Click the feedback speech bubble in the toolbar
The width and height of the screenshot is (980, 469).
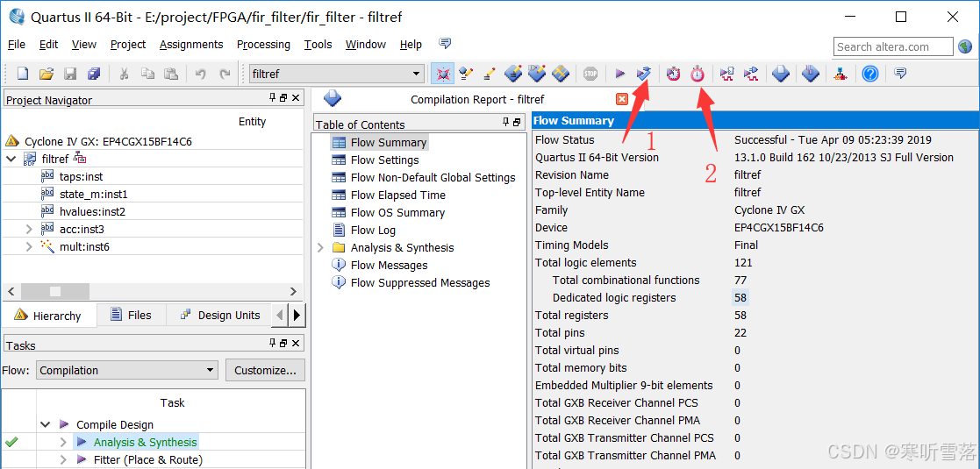(900, 73)
